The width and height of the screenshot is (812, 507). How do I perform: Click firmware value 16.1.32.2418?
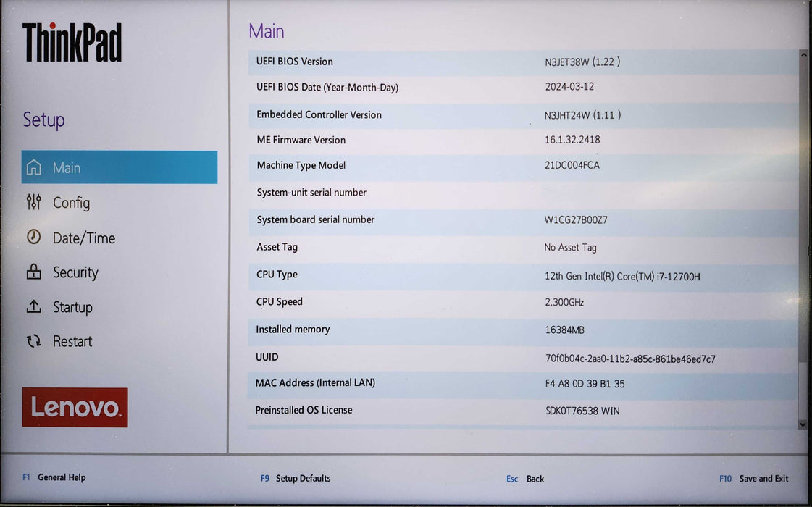click(x=572, y=140)
